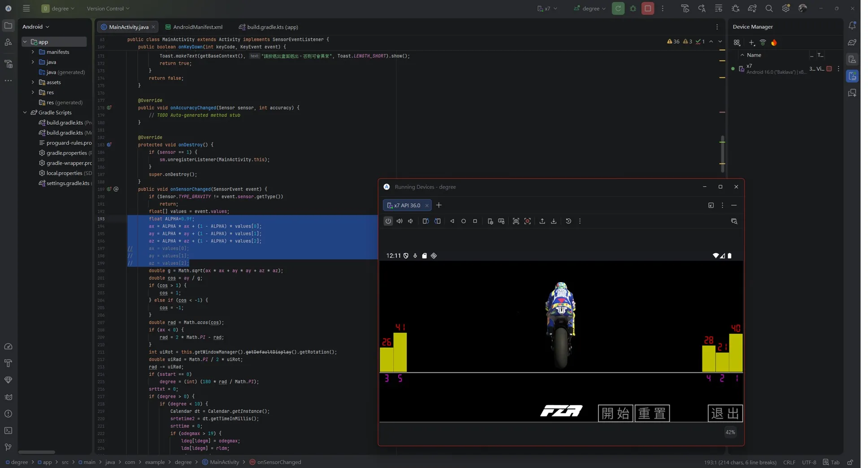868x468 pixels.
Task: Rerun the degree app
Action: pos(618,9)
